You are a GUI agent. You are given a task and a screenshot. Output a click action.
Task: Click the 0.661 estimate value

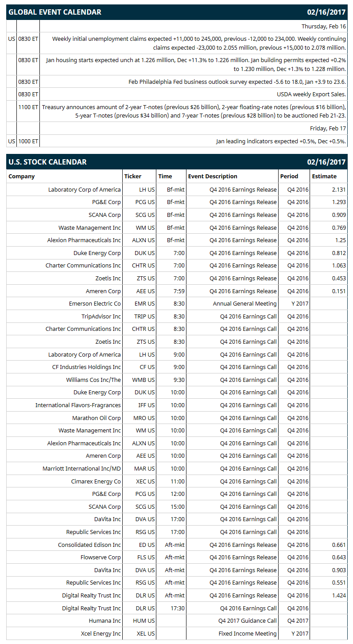click(x=339, y=545)
